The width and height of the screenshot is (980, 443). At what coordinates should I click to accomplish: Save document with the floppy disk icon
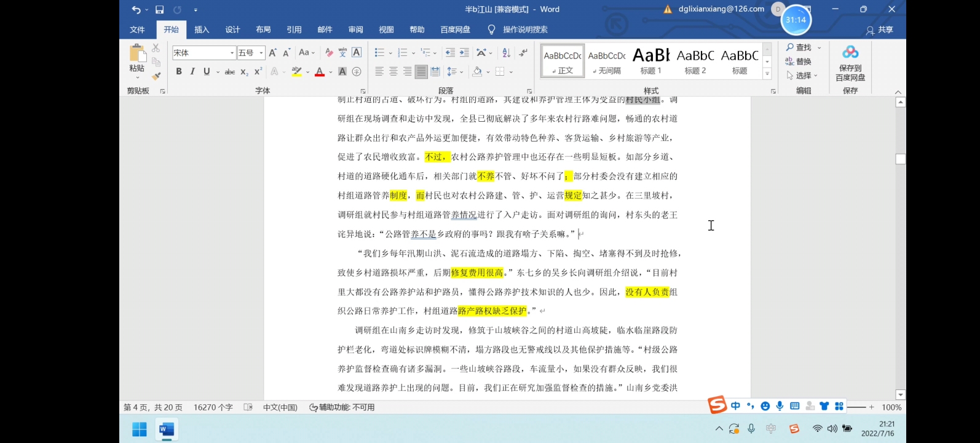159,10
